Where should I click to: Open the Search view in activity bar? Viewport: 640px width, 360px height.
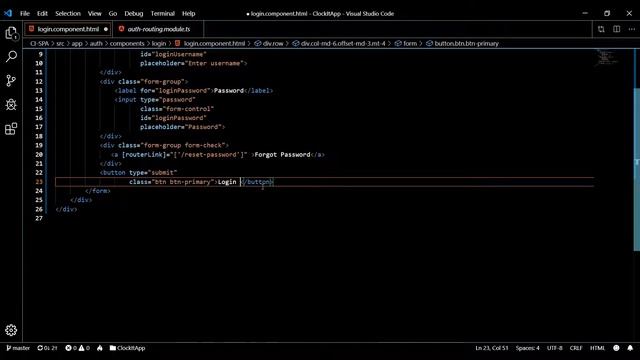tap(11, 56)
